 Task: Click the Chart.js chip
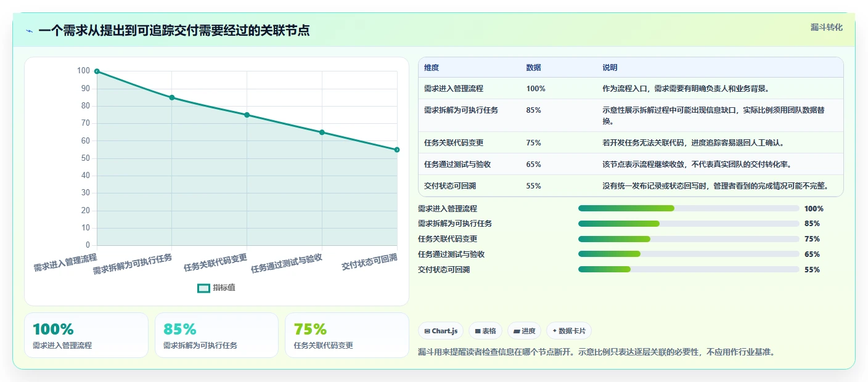[x=441, y=331]
